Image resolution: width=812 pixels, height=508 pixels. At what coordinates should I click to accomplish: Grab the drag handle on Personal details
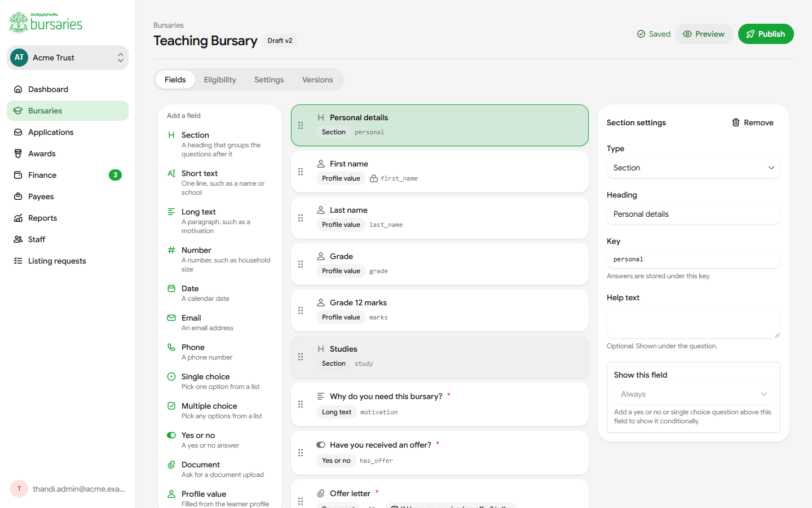click(301, 125)
